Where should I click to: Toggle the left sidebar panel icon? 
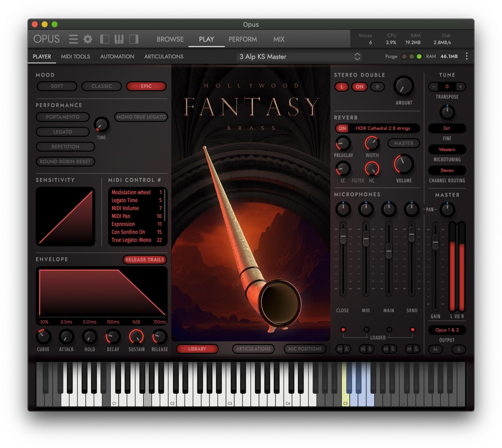(x=105, y=39)
